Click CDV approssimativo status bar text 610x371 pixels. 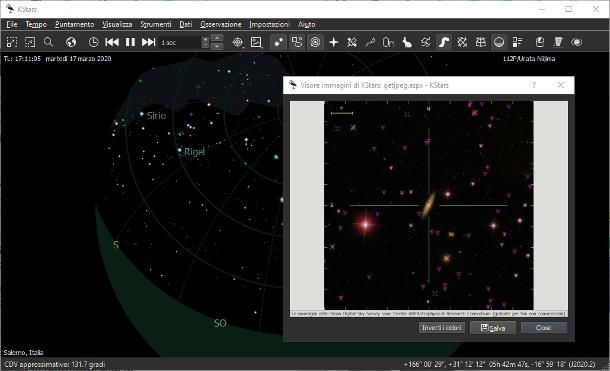54,365
